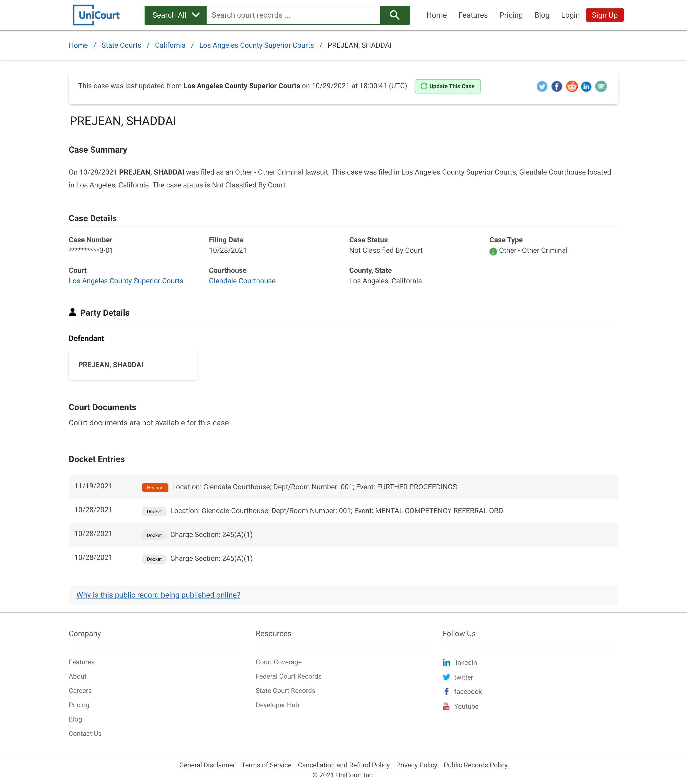Open Glendale Courthouse link

click(242, 281)
